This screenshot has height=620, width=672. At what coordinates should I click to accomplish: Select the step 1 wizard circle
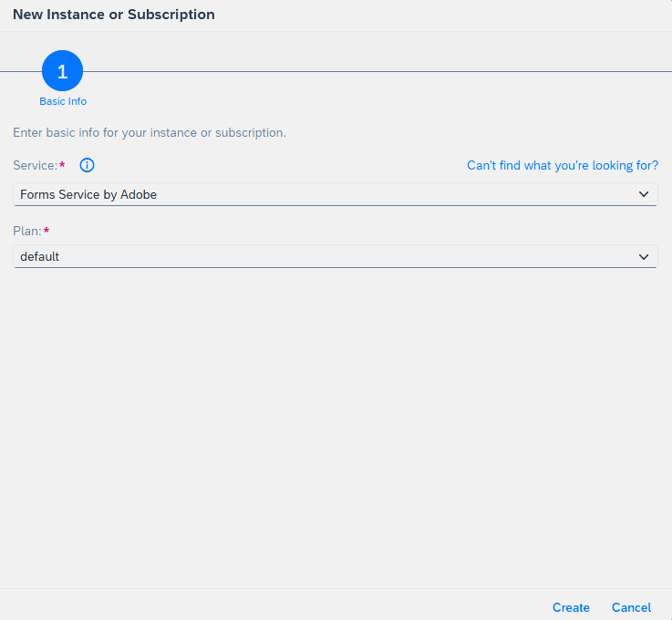(x=63, y=71)
